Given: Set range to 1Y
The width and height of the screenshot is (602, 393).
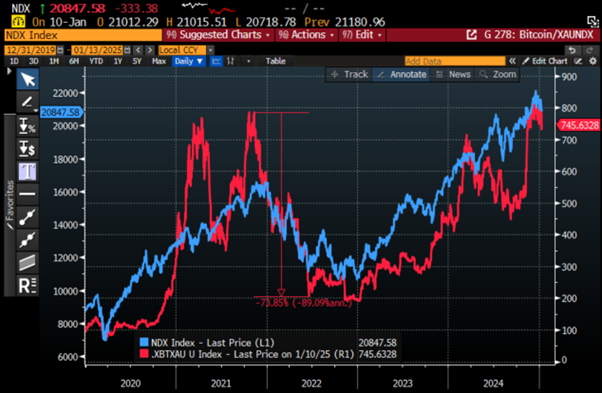Looking at the screenshot, I should tap(118, 61).
